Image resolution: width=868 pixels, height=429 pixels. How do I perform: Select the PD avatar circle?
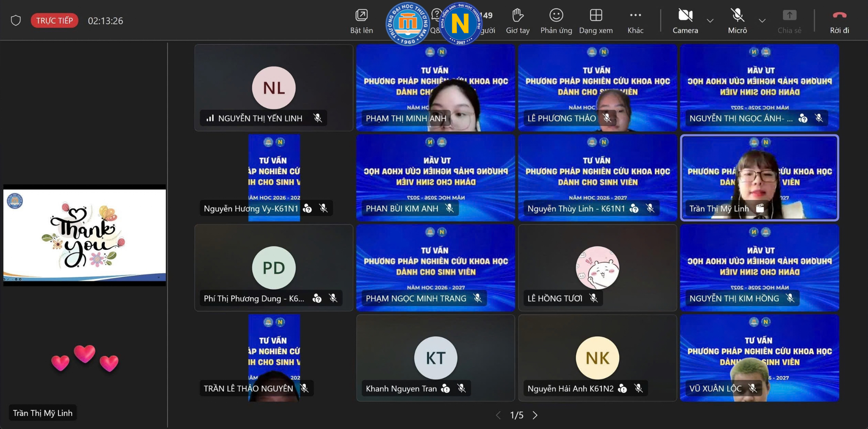point(274,268)
